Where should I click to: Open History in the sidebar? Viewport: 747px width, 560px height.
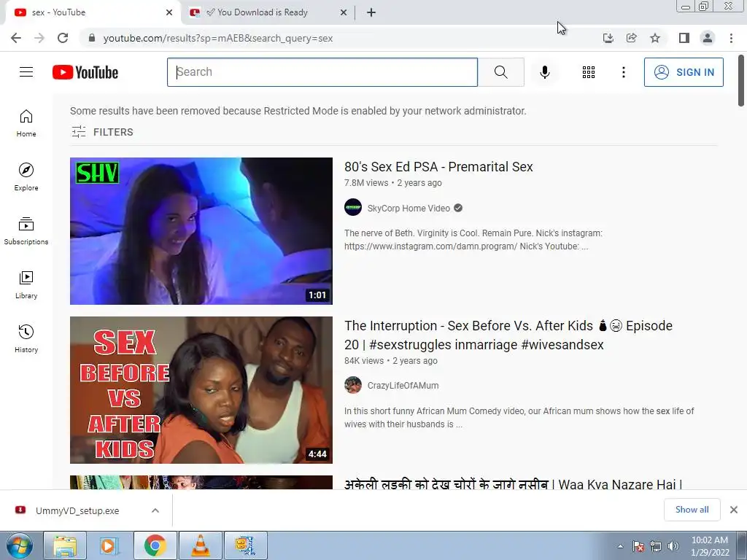[26, 338]
